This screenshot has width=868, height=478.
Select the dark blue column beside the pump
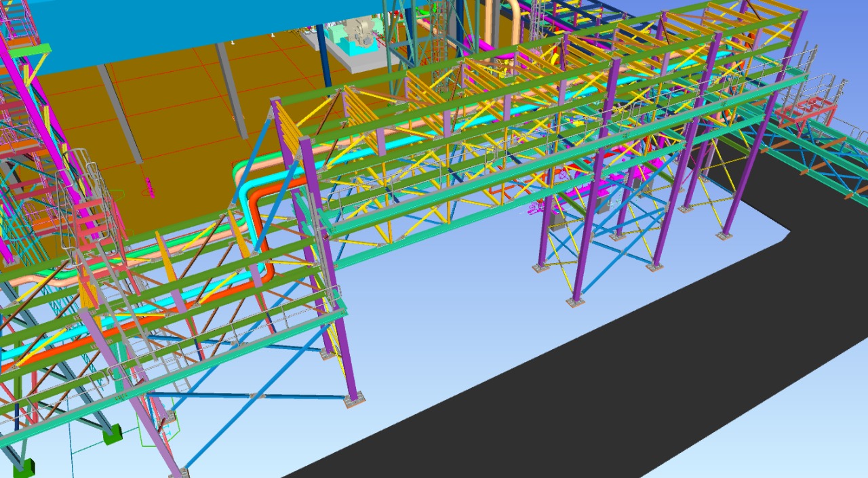323,64
